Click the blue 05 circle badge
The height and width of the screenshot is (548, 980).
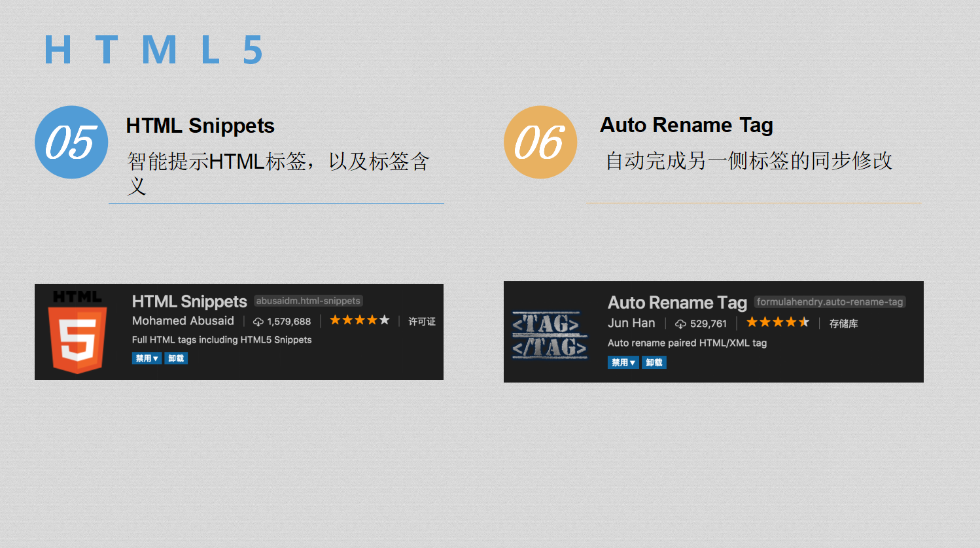(x=71, y=142)
